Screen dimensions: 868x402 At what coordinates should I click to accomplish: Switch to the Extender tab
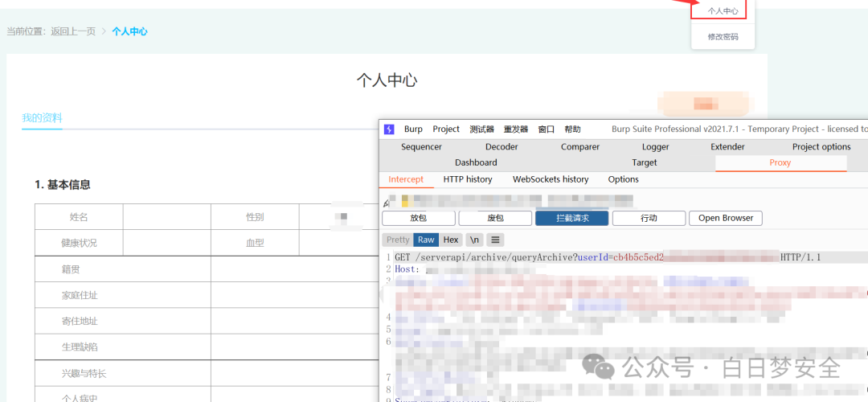point(727,147)
